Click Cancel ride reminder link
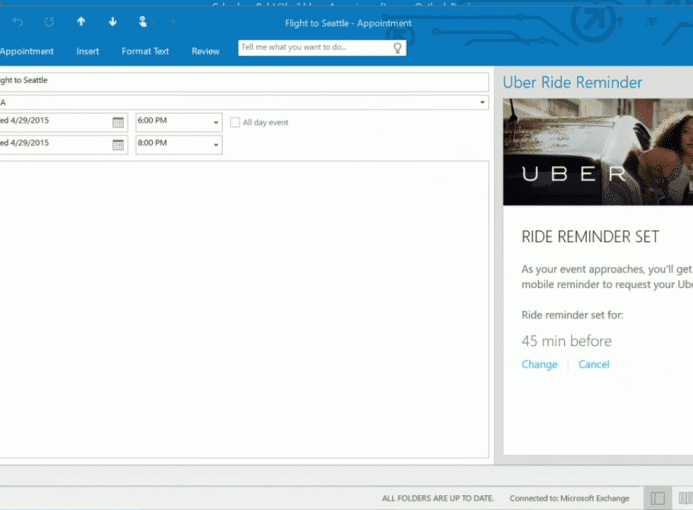This screenshot has width=693, height=510. tap(594, 364)
